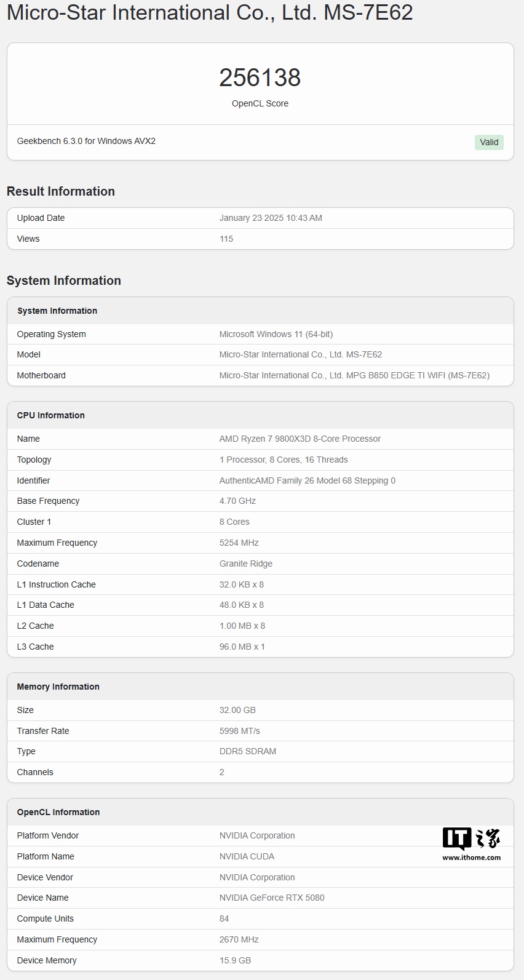
Task: Click the CPU Information table header
Action: click(51, 415)
